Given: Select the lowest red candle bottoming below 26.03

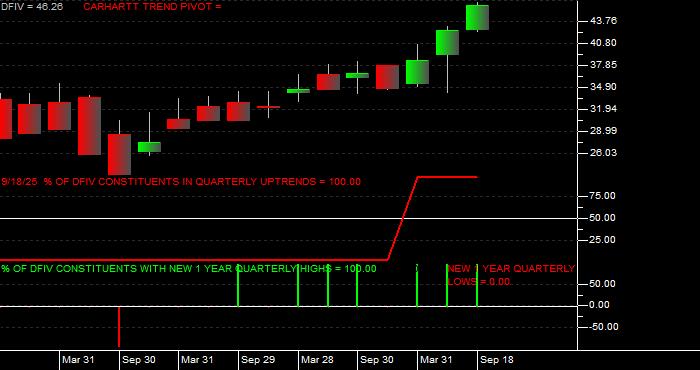Looking at the screenshot, I should 119,154.
